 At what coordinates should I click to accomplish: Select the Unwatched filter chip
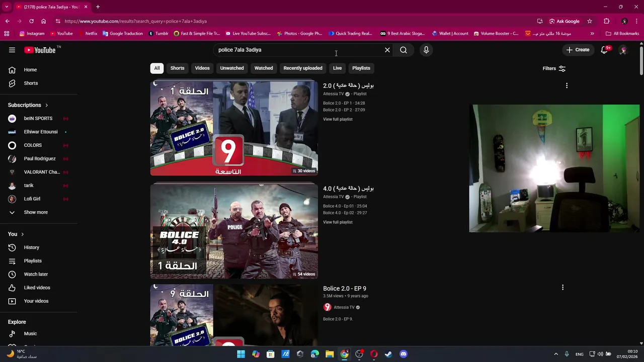[232, 68]
